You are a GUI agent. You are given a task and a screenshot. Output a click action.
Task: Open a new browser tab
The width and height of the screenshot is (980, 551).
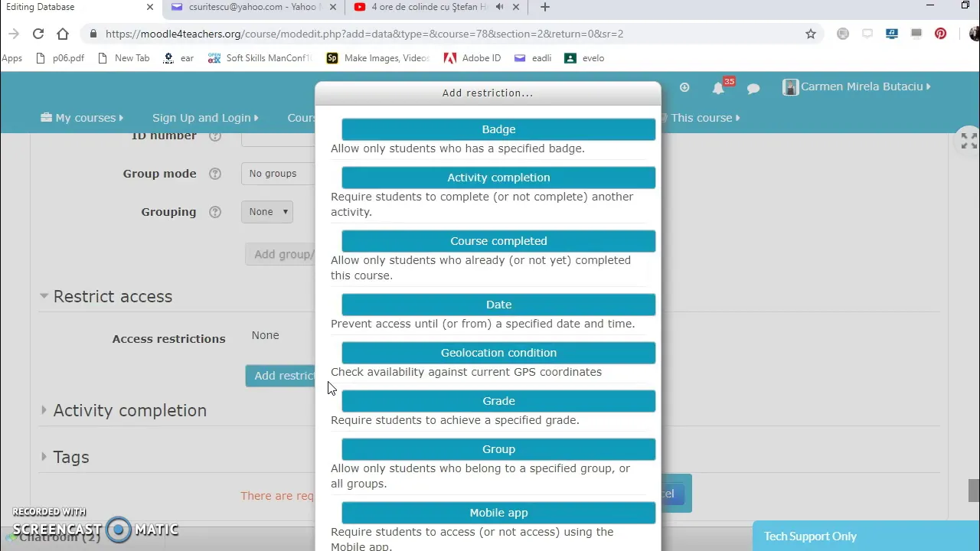tap(544, 7)
